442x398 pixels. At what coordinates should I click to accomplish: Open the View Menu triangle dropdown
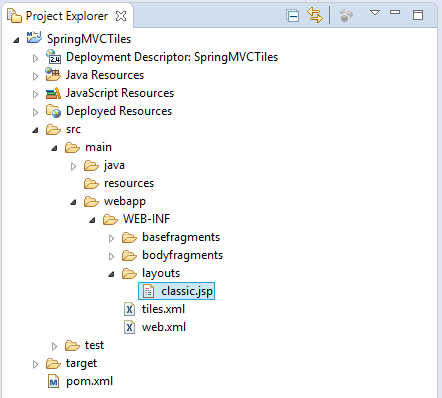tap(375, 13)
